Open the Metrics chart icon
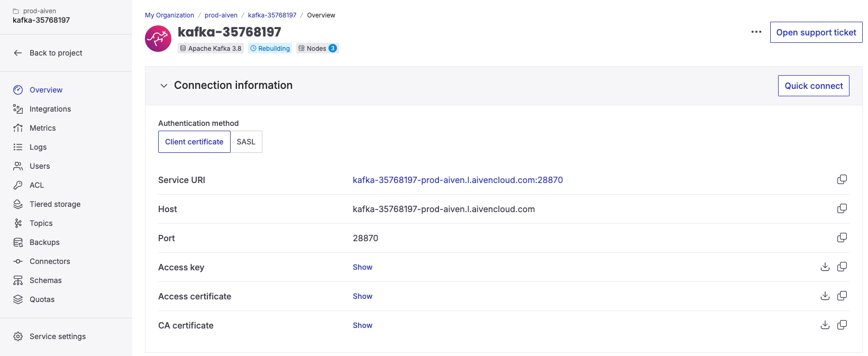868x356 pixels. point(18,128)
